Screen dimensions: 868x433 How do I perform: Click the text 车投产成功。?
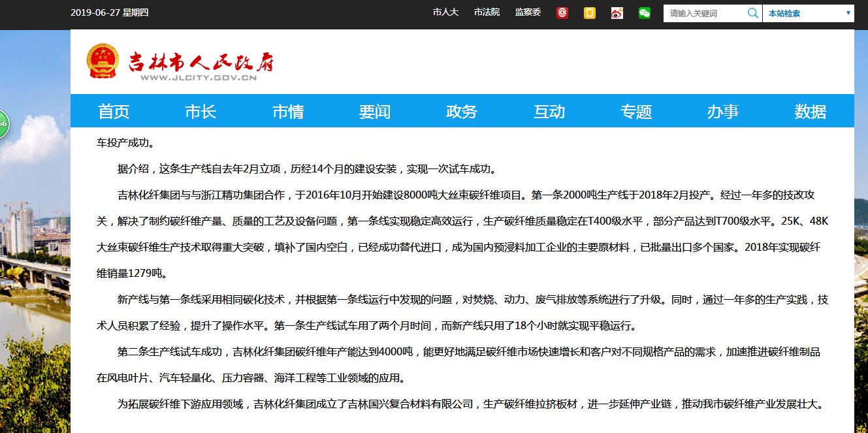pyautogui.click(x=126, y=143)
